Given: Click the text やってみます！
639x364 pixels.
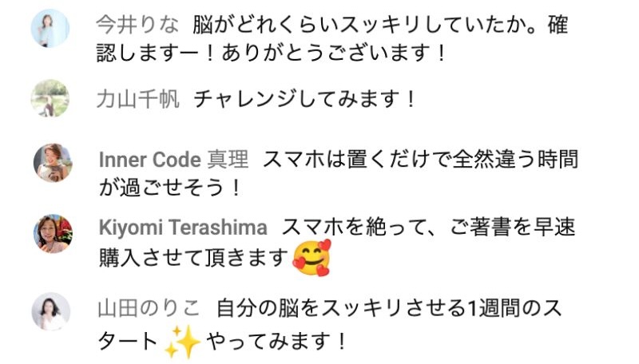Looking at the screenshot, I should pos(276,341).
